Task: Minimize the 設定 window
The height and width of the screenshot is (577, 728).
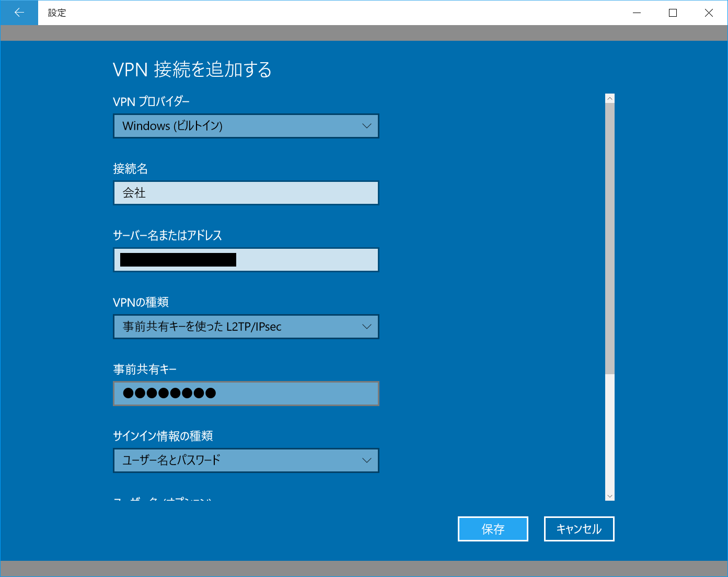Action: coord(637,13)
